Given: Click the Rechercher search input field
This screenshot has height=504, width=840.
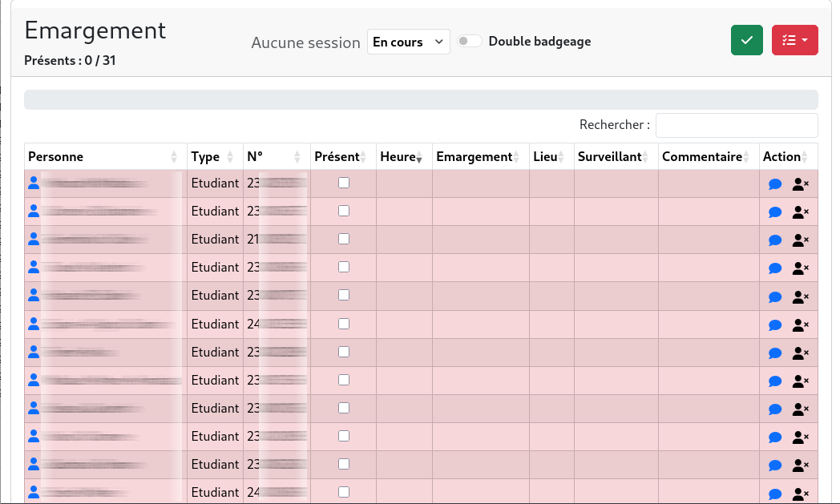Looking at the screenshot, I should click(x=736, y=125).
